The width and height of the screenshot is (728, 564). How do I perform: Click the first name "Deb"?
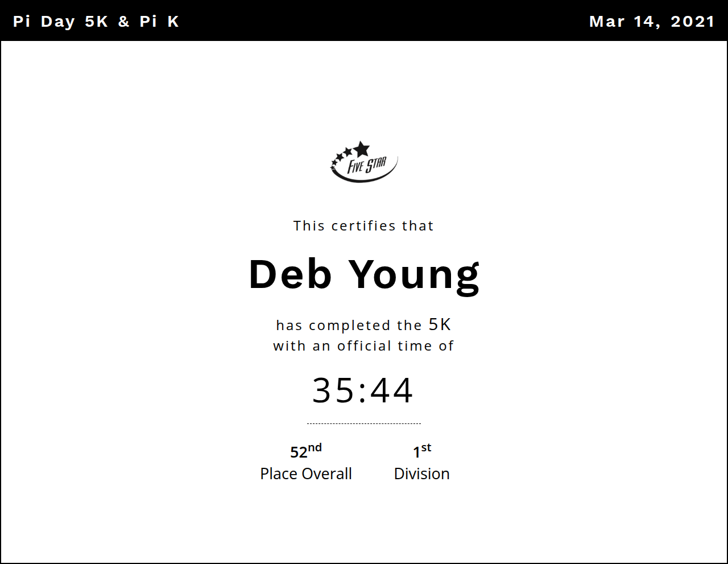pos(290,274)
